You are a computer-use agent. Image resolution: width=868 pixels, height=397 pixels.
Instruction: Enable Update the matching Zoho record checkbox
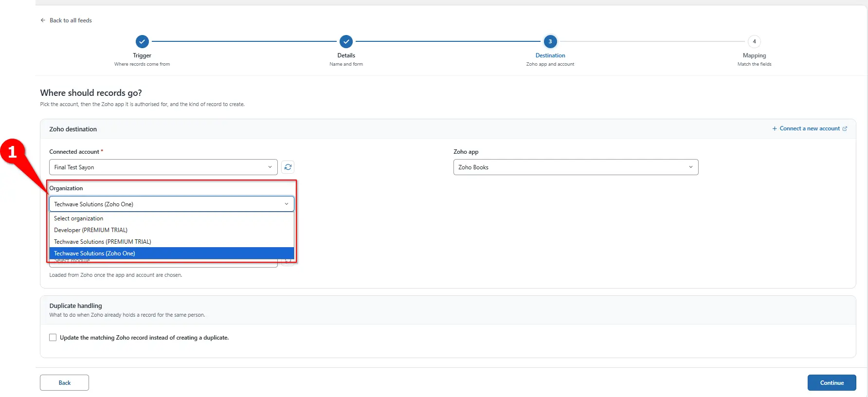[x=53, y=337]
